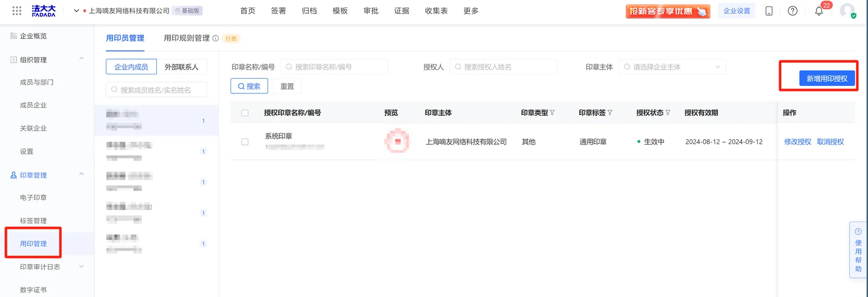Focus the 搜索授权人姓名 input
This screenshot has height=297, width=868.
coord(503,67)
